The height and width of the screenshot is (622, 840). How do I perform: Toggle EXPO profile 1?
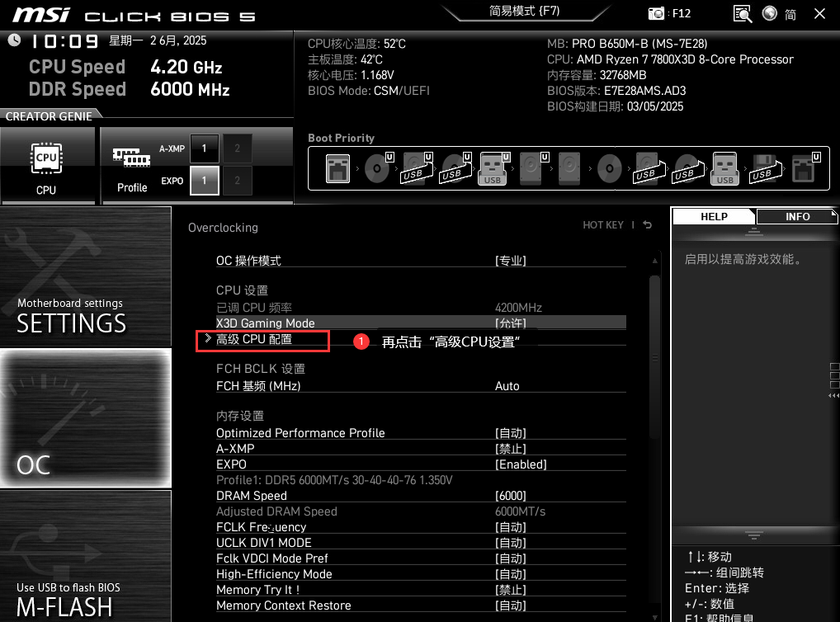[x=205, y=180]
